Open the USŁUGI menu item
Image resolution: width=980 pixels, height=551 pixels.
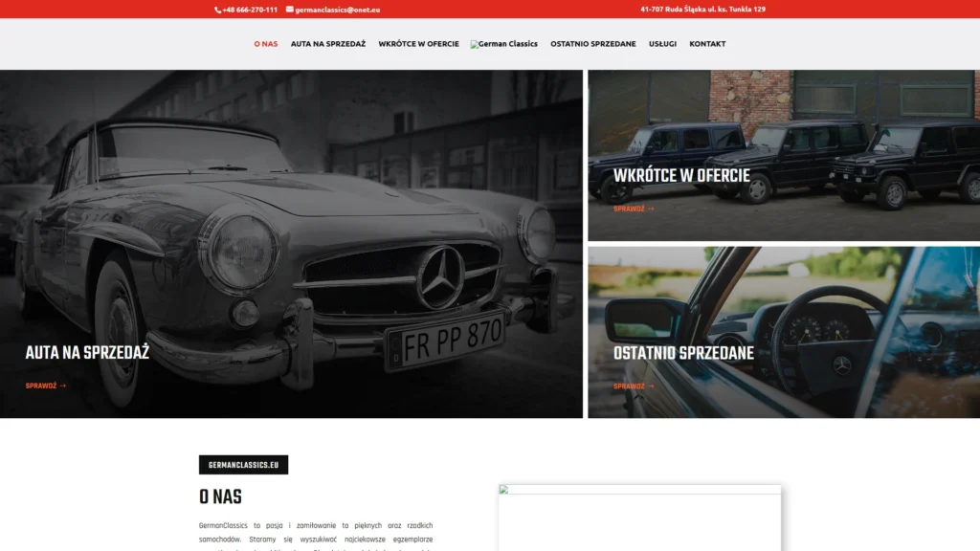tap(662, 44)
